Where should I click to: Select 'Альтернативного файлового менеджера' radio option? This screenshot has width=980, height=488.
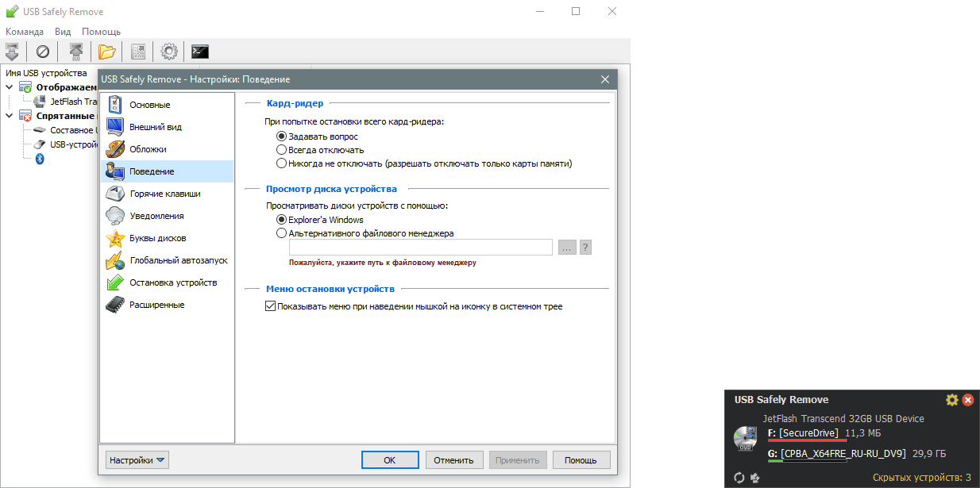pyautogui.click(x=281, y=233)
